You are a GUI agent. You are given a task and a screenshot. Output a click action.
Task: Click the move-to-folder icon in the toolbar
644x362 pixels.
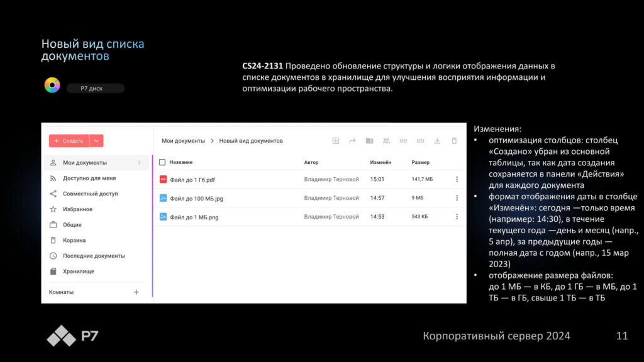click(370, 141)
